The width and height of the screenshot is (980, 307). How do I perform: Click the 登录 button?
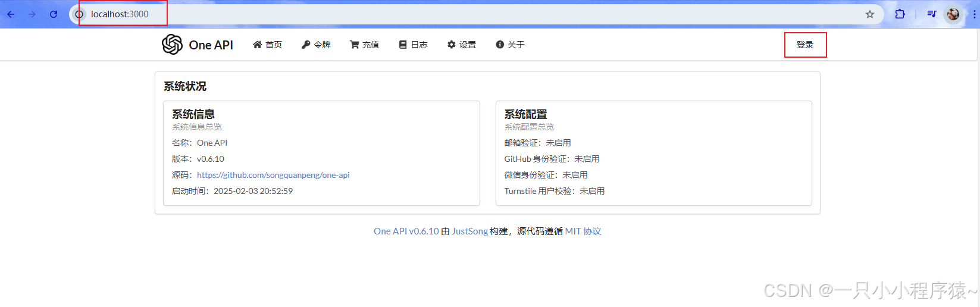tap(805, 45)
